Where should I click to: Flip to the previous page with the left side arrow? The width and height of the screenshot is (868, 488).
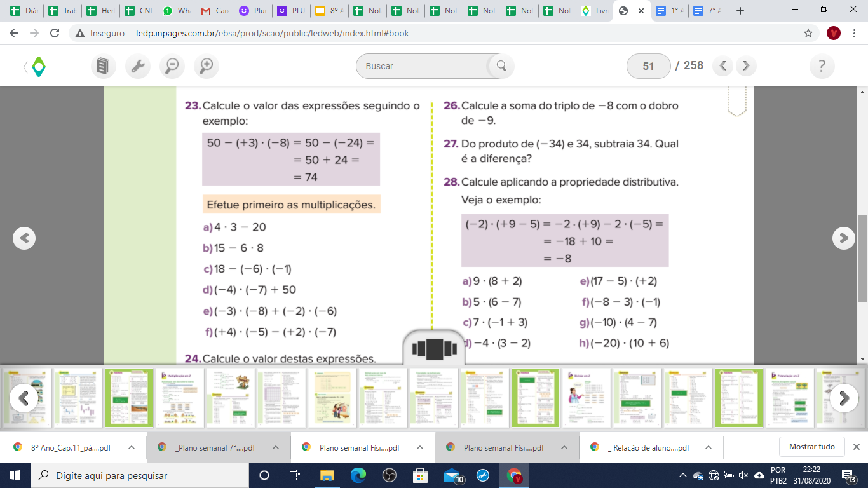click(24, 238)
